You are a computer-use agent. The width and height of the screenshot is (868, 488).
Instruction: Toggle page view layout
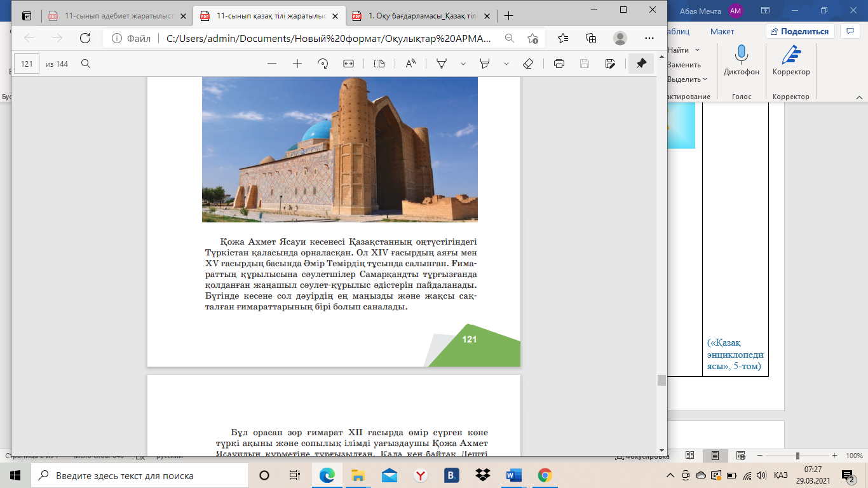[379, 64]
